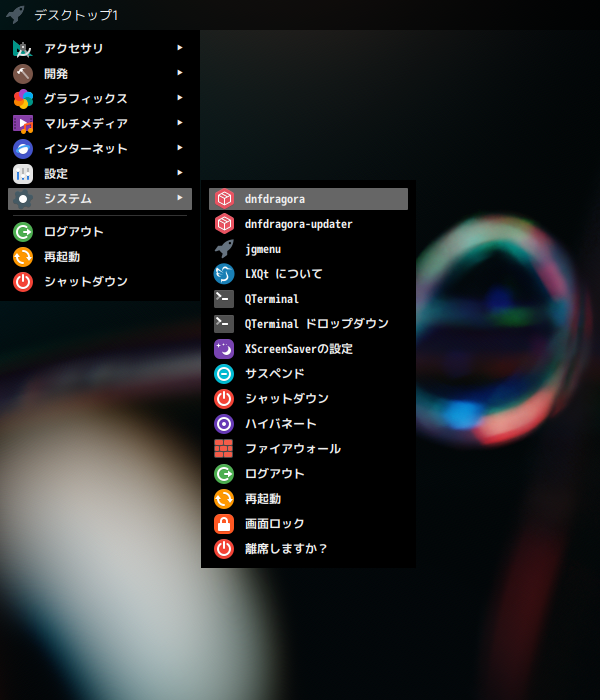Select 離席しますか？ in the submenu
This screenshot has width=600, height=700.
point(308,549)
